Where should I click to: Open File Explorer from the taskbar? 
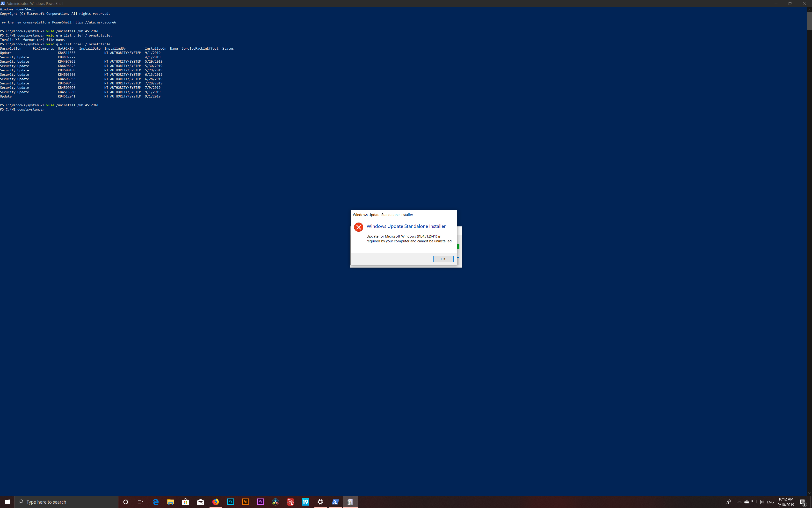pyautogui.click(x=170, y=502)
